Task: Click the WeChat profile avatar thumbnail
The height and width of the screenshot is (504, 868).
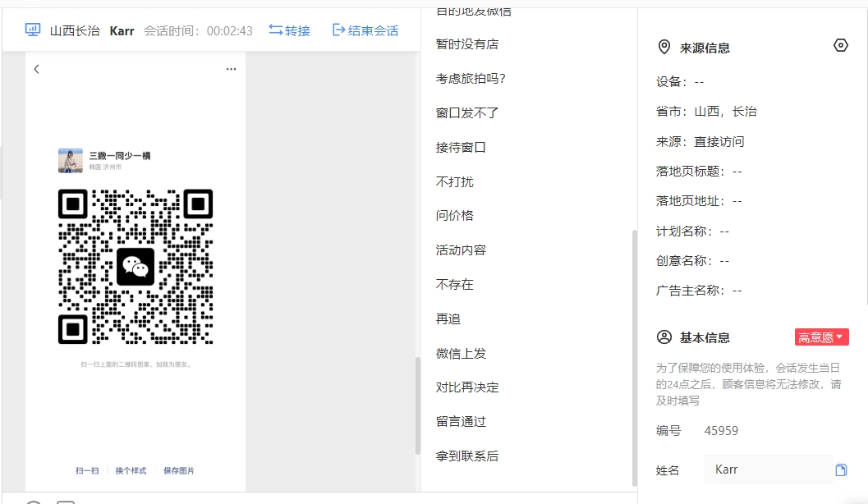Action: 71,160
